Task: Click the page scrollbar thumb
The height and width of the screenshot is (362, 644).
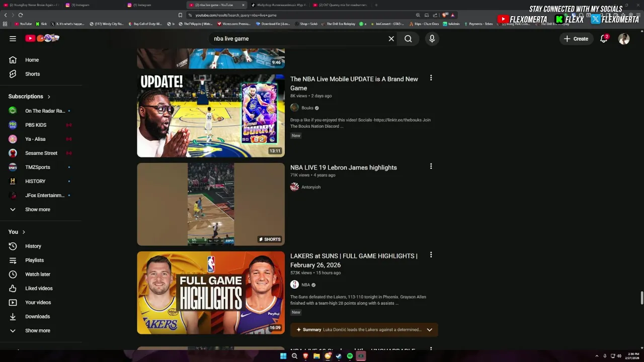Action: tap(642, 298)
